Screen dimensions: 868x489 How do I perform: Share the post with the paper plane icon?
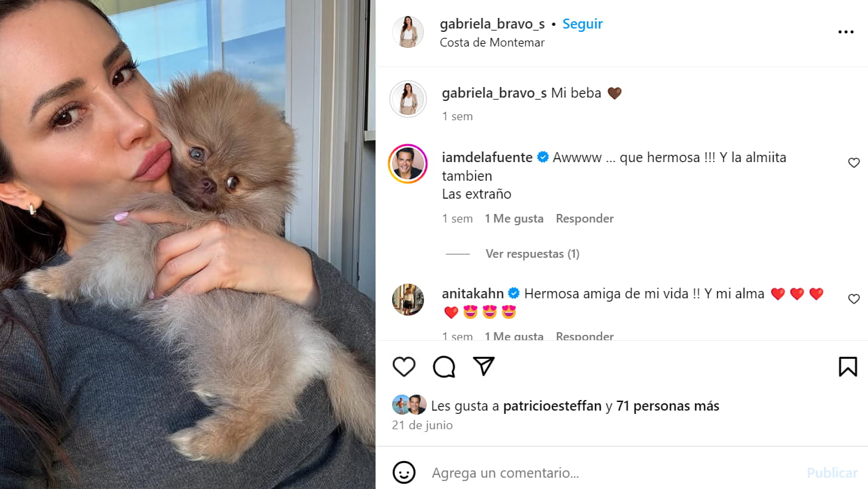484,366
